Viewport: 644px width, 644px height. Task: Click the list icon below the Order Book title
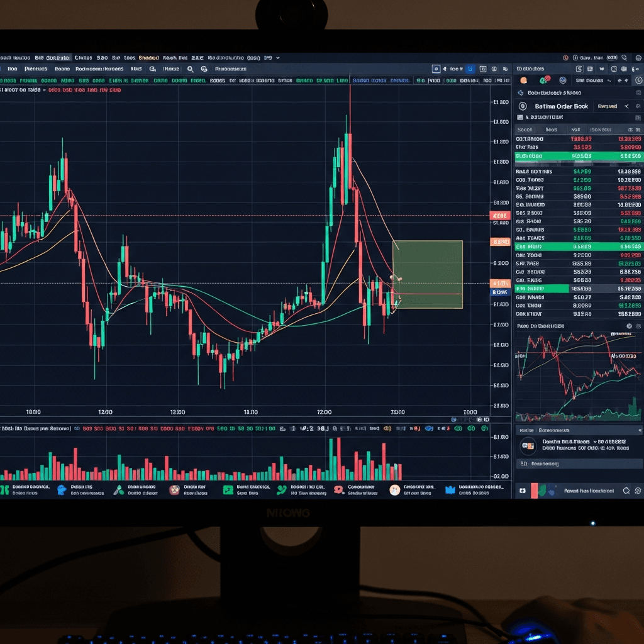pyautogui.click(x=520, y=118)
